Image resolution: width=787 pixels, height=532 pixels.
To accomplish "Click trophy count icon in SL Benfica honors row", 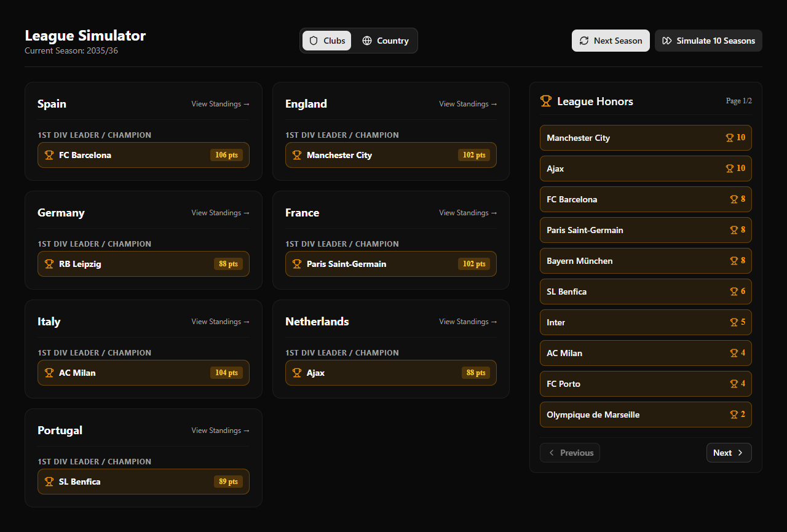I will click(x=734, y=292).
